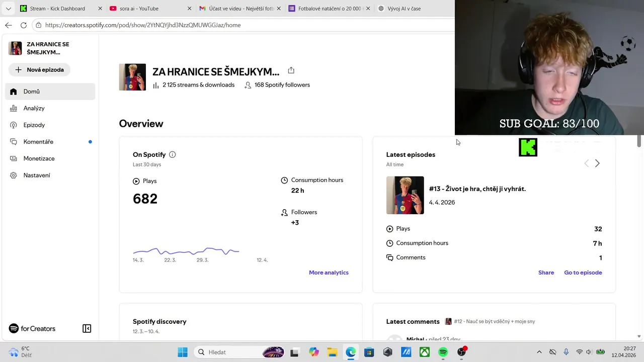Show previous latest episode with left chevron

tap(586, 163)
